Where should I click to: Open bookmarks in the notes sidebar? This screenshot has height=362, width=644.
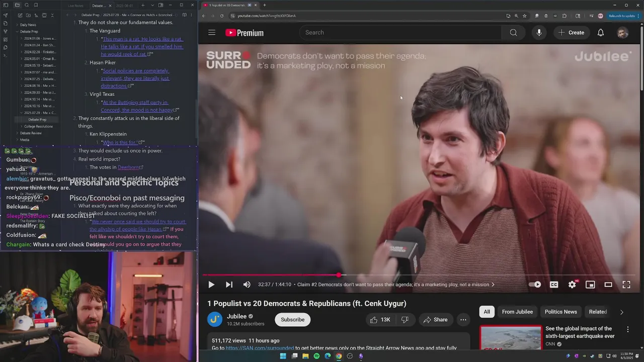click(36, 5)
